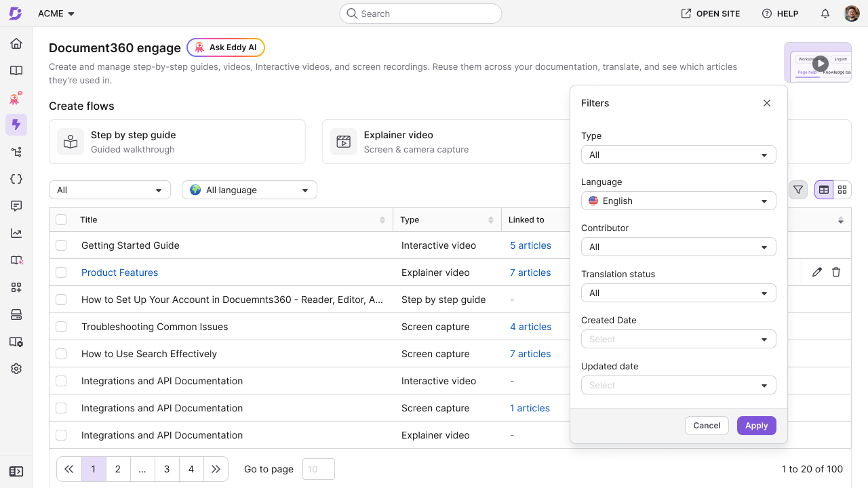Screen dimensions: 868x488
Task: Open the All type dropdown above table
Action: click(110, 190)
